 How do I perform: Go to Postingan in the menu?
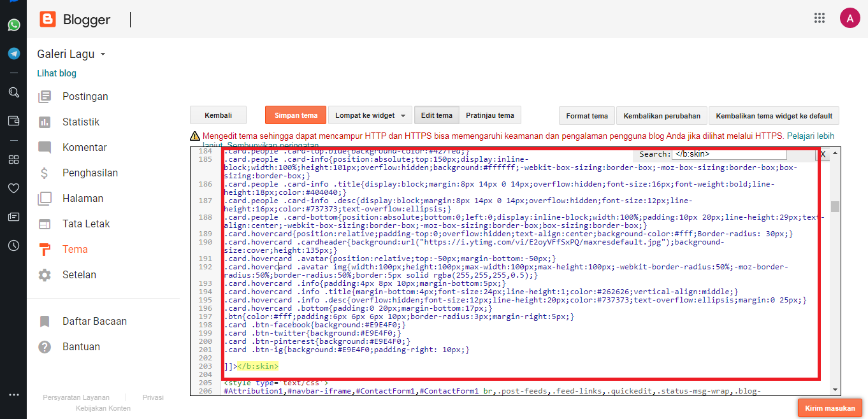click(85, 97)
